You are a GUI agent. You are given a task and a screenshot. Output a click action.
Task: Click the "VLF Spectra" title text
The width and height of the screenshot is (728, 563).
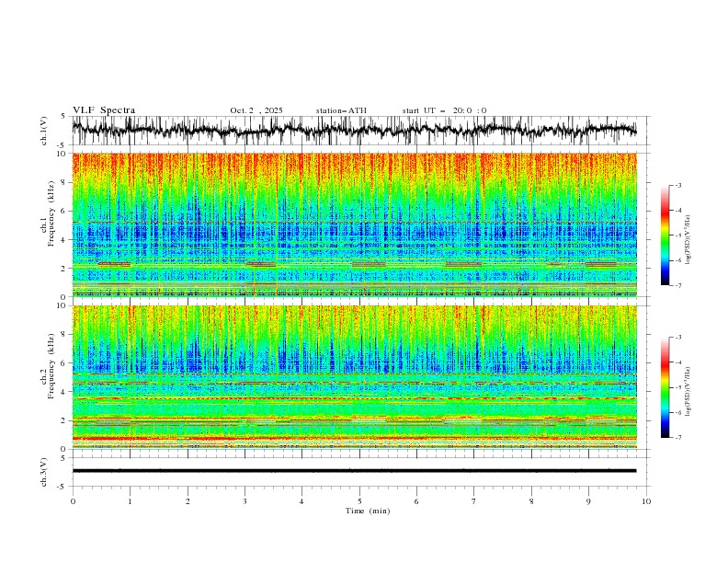[x=104, y=110]
